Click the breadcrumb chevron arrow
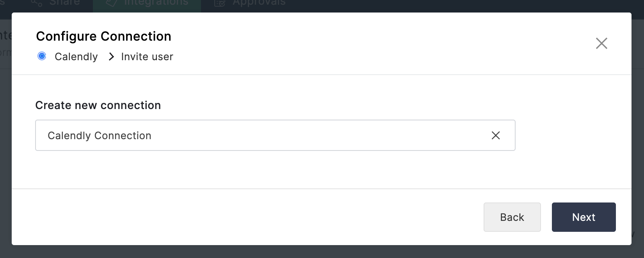Screen dimensions: 644x258 111,57
